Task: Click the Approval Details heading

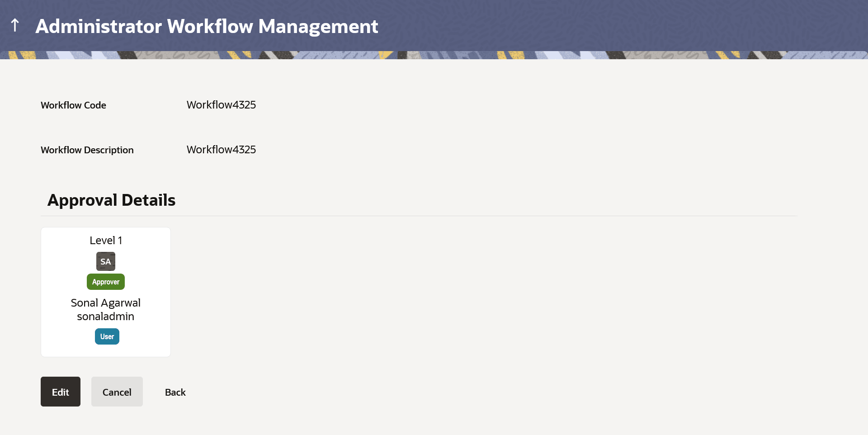Action: (x=111, y=200)
